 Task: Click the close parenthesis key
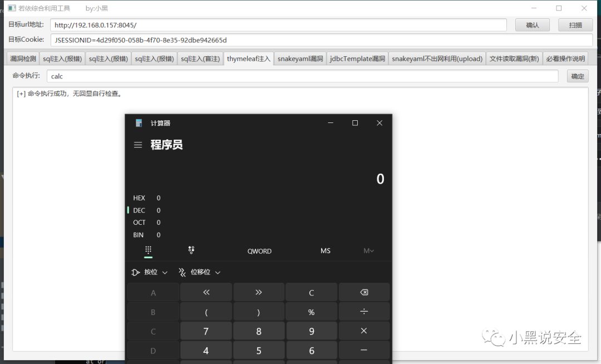click(x=259, y=312)
